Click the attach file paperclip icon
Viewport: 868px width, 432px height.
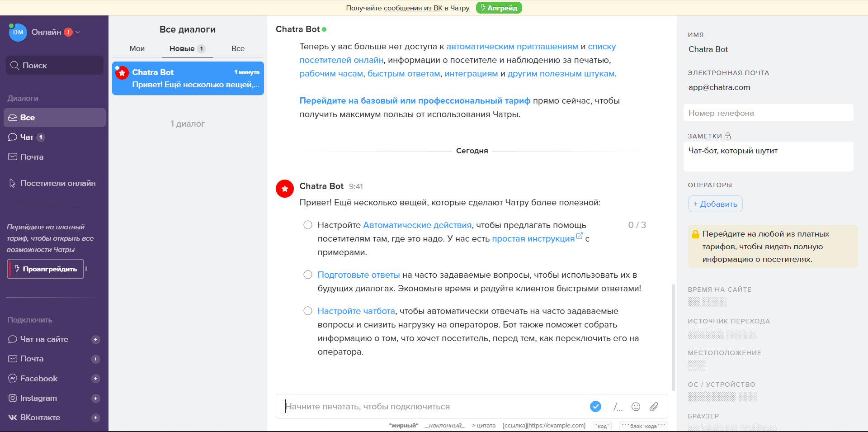pyautogui.click(x=654, y=406)
